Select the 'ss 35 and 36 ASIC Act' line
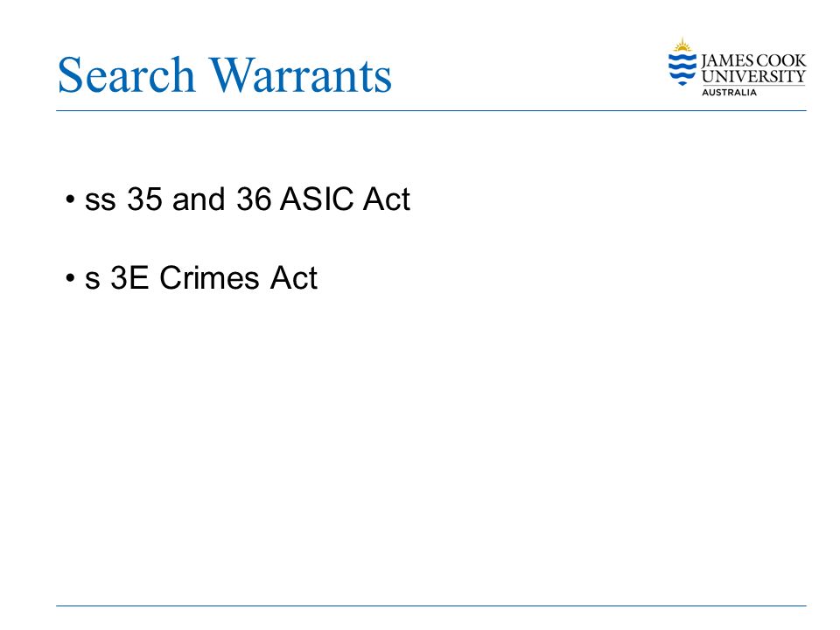Viewport: 840px width, 630px height. (248, 199)
